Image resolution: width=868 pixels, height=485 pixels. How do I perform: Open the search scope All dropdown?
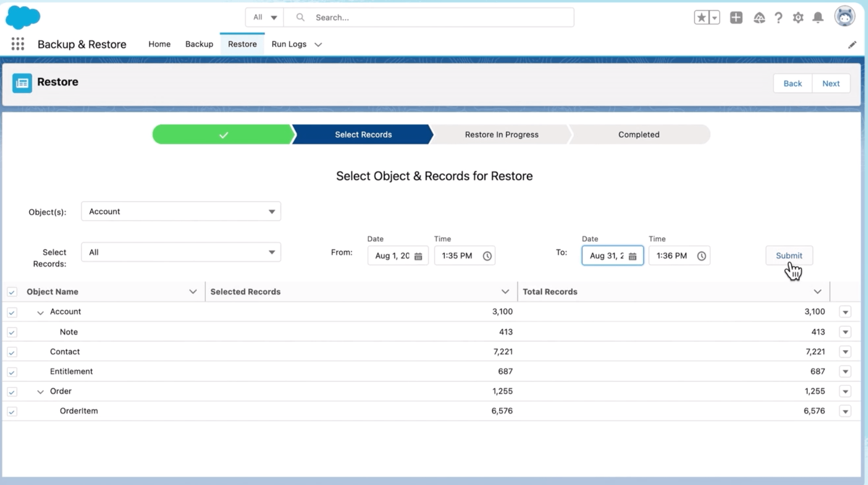(x=265, y=17)
